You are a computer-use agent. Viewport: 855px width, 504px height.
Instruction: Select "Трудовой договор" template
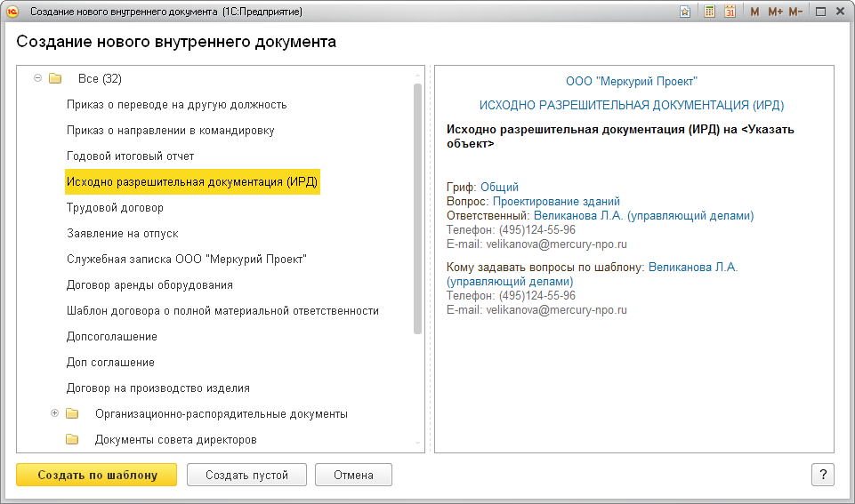pos(115,207)
